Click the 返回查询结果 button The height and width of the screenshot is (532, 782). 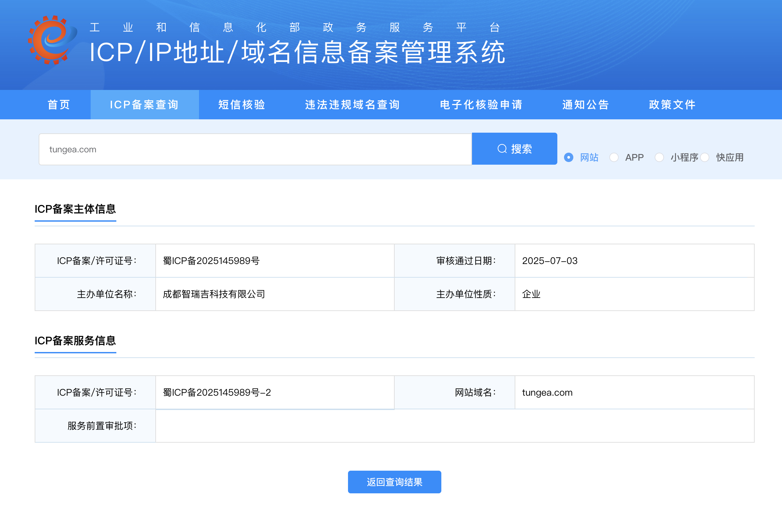(x=394, y=482)
